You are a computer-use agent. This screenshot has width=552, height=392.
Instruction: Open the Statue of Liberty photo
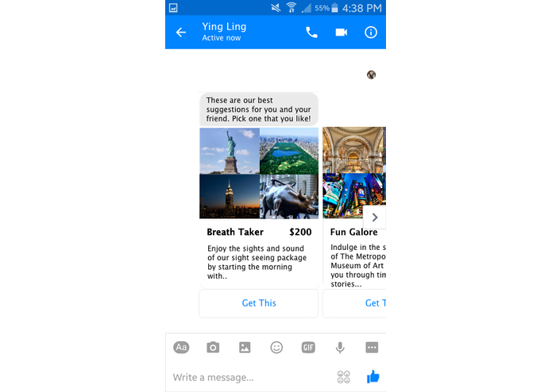pyautogui.click(x=230, y=151)
